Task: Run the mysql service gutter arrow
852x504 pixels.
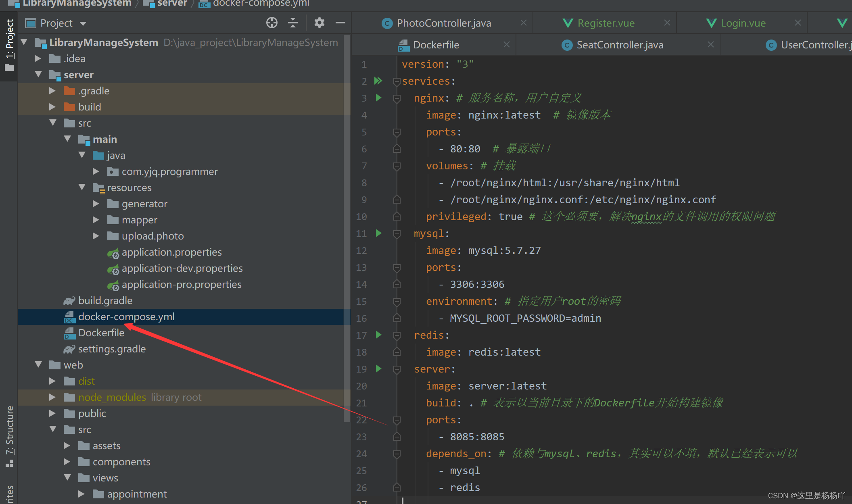Action: click(378, 233)
